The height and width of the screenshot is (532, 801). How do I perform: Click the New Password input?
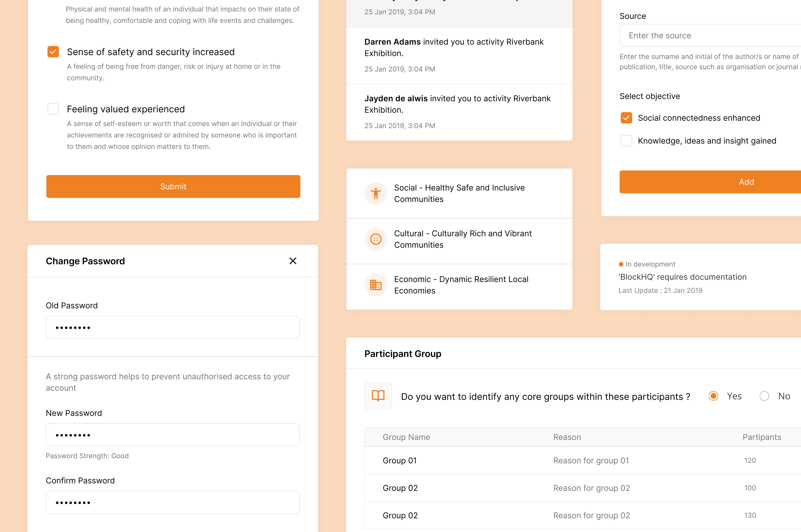(x=173, y=435)
